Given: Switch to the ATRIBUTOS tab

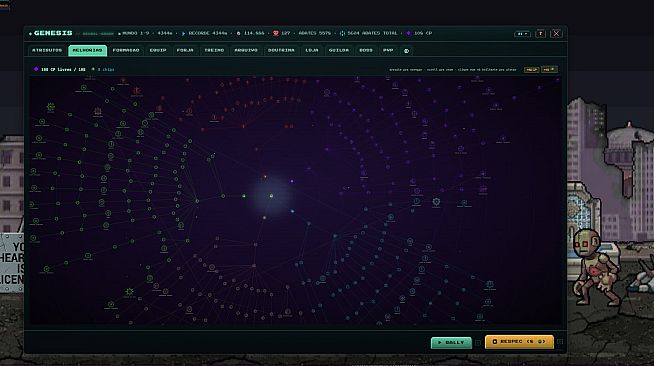Looking at the screenshot, I should tap(47, 50).
